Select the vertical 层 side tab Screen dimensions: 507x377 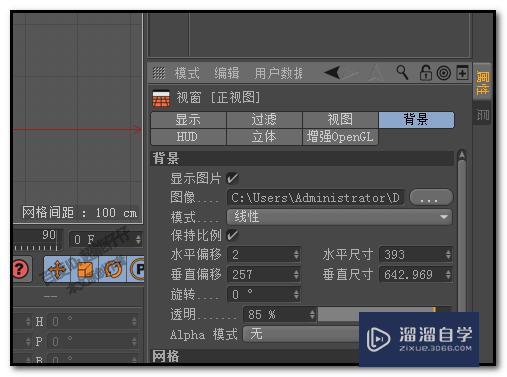482,115
